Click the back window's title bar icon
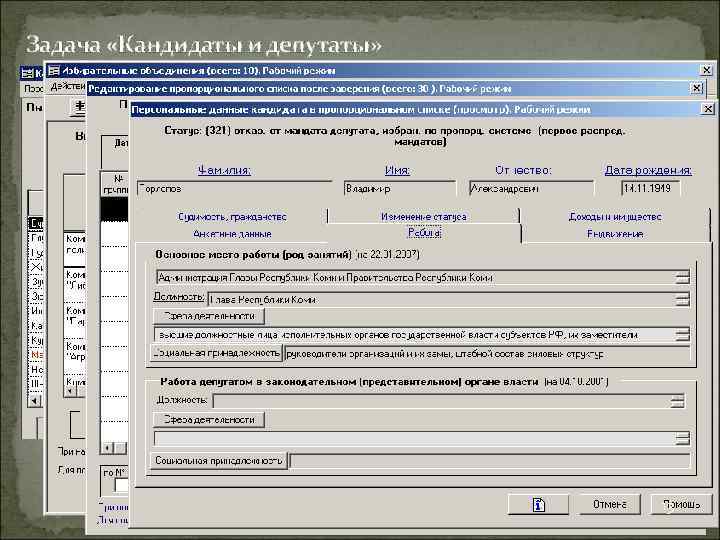 pyautogui.click(x=28, y=73)
